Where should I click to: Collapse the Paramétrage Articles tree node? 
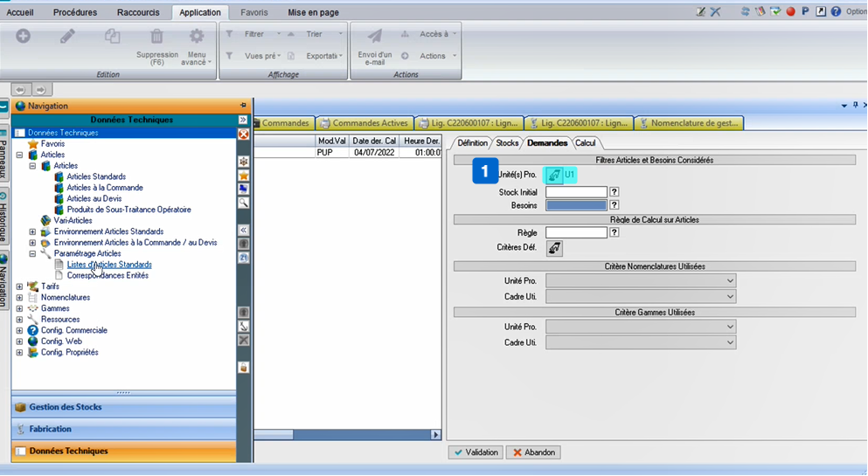pos(32,253)
